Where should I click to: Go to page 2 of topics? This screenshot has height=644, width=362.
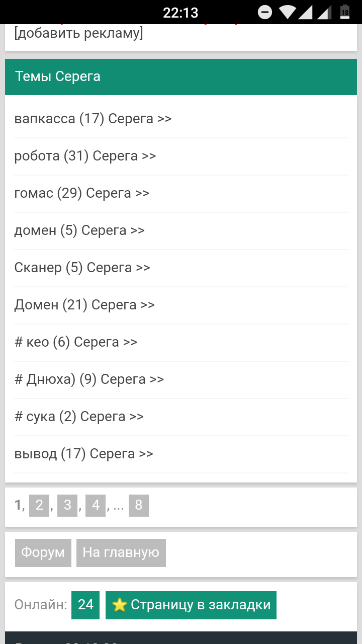[39, 505]
